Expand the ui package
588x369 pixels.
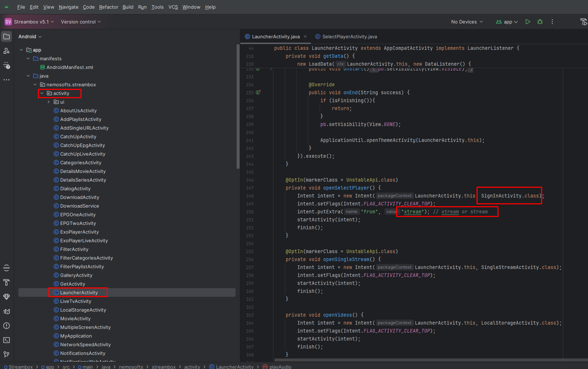49,102
